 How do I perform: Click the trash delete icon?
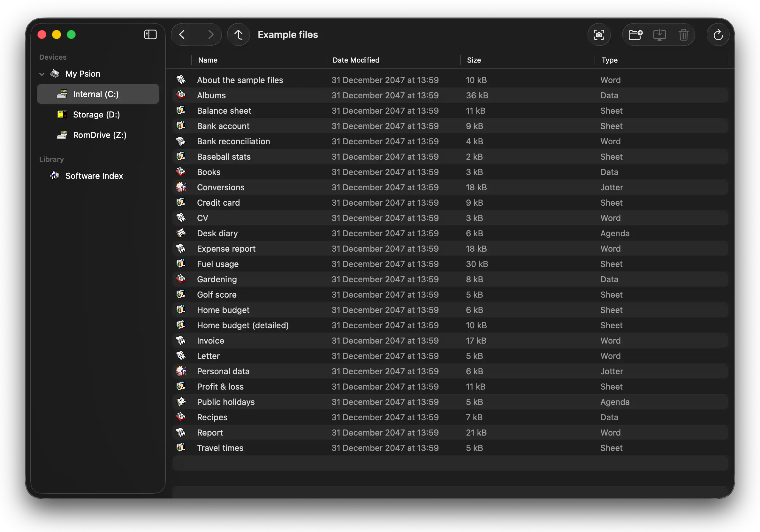click(683, 35)
